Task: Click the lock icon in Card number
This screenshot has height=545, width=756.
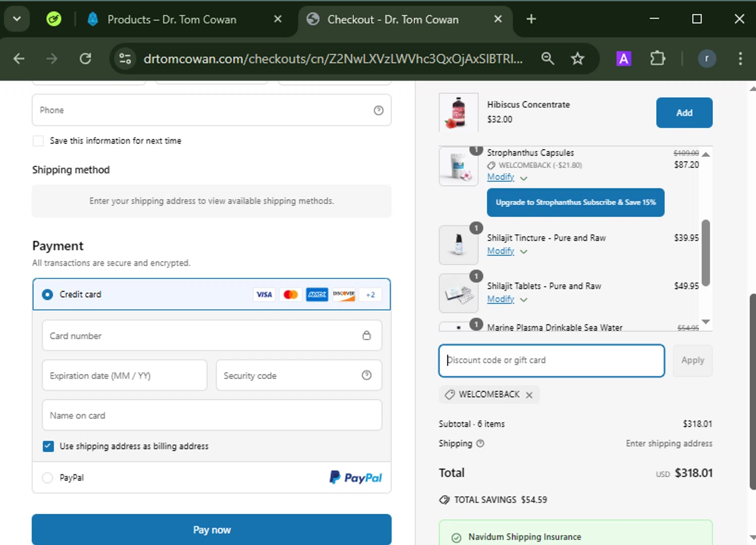Action: pos(367,336)
